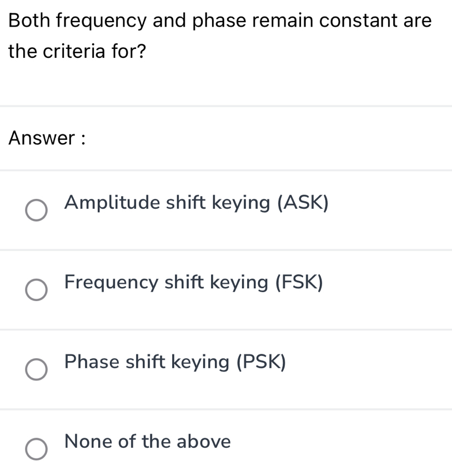
Task: Select the Frequency shift keying radio button
Action: coord(37,290)
